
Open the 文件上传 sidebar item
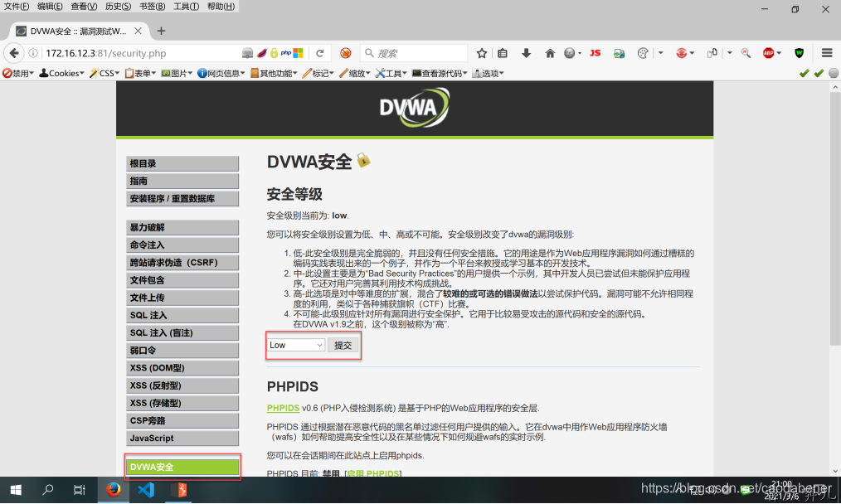pos(182,298)
